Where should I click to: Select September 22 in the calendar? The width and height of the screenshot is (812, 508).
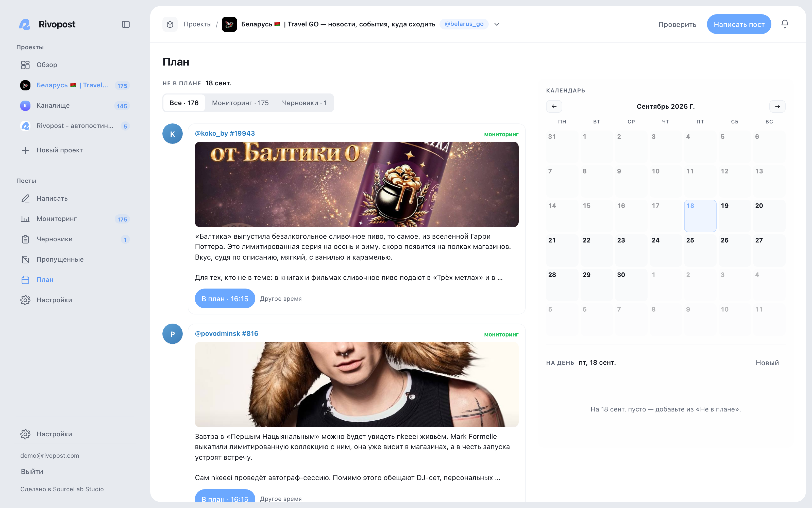coord(597,250)
